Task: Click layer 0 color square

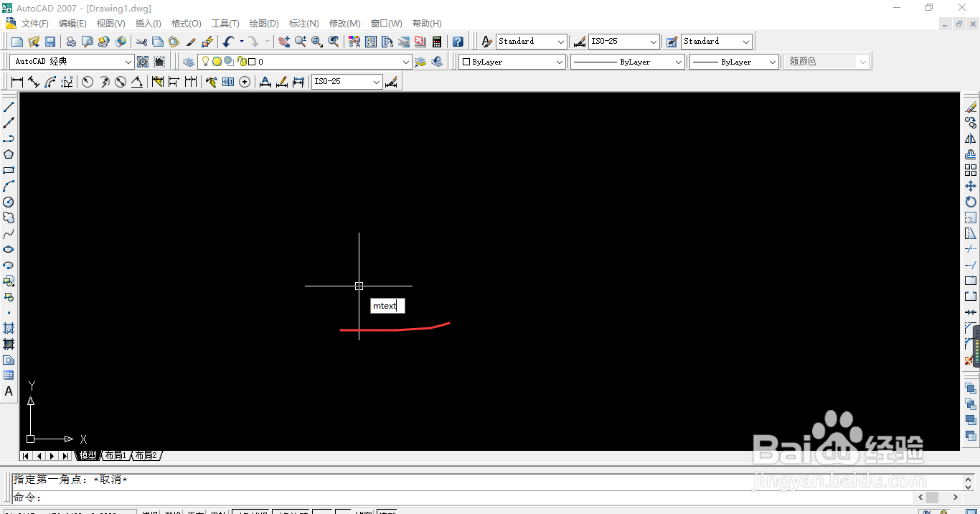Action: tap(252, 62)
